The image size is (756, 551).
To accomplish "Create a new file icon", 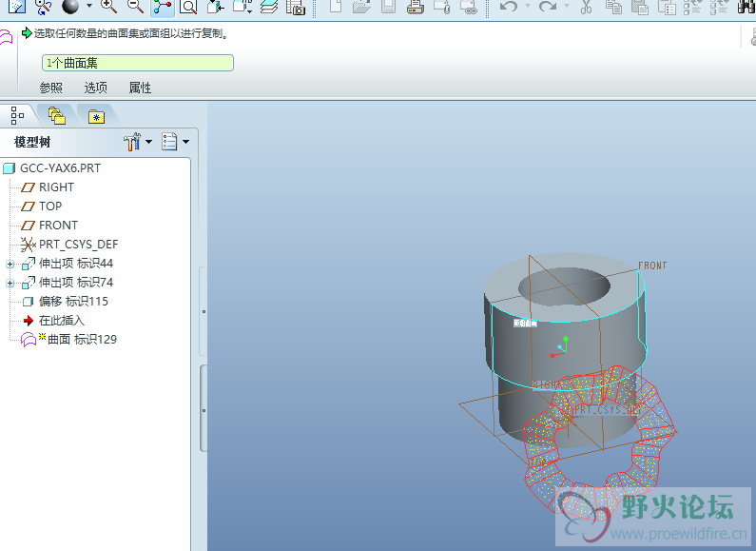I will 336,7.
